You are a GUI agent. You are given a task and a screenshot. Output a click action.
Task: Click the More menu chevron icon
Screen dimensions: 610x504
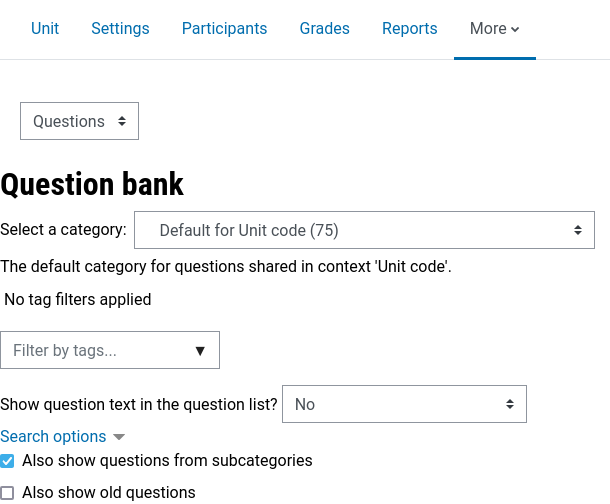point(515,30)
